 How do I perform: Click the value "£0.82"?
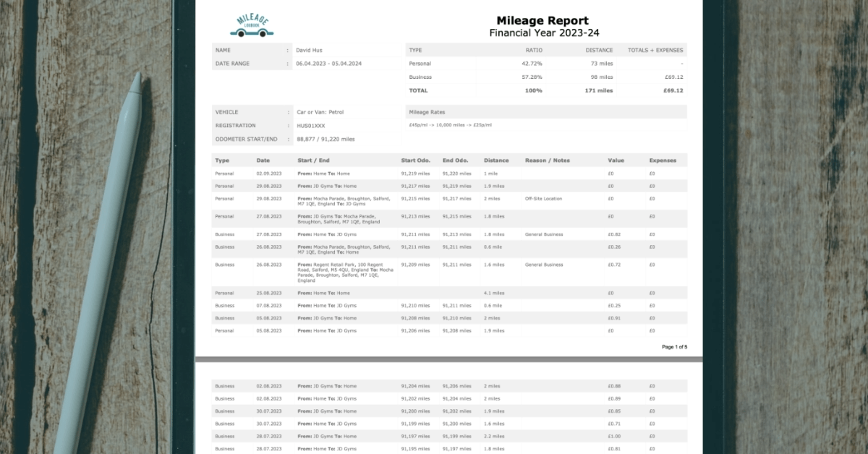point(614,234)
